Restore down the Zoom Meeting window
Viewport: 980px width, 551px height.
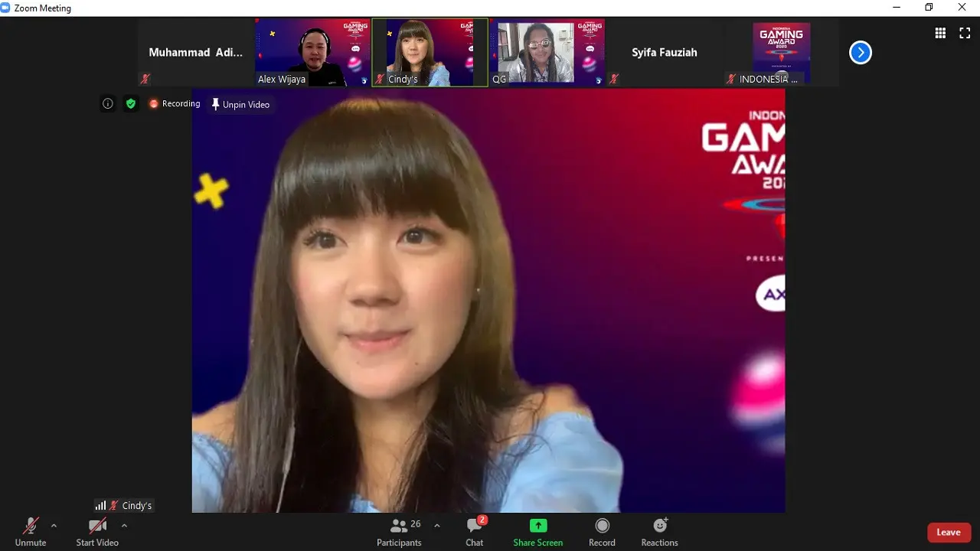point(929,8)
